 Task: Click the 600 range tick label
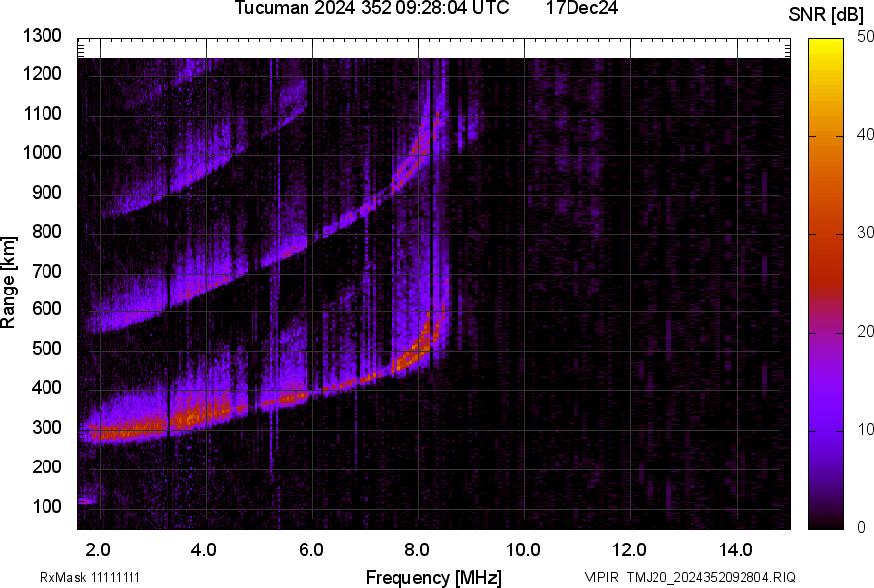[46, 308]
